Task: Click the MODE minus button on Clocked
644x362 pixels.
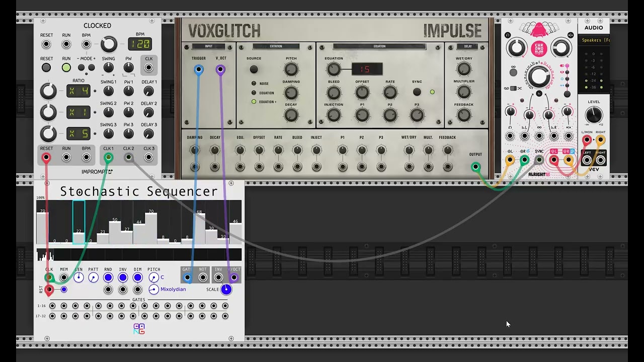Action: click(x=81, y=67)
